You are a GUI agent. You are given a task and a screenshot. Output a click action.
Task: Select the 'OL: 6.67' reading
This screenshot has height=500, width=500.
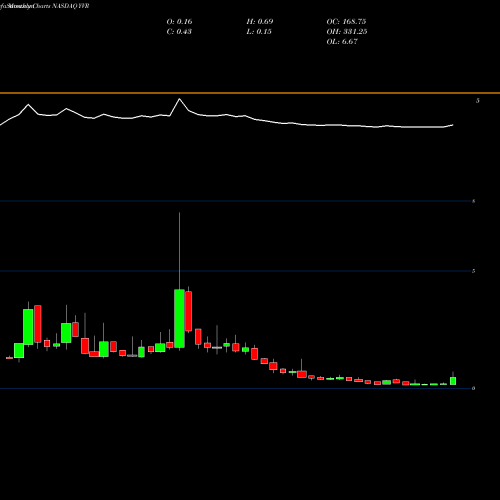(342, 42)
